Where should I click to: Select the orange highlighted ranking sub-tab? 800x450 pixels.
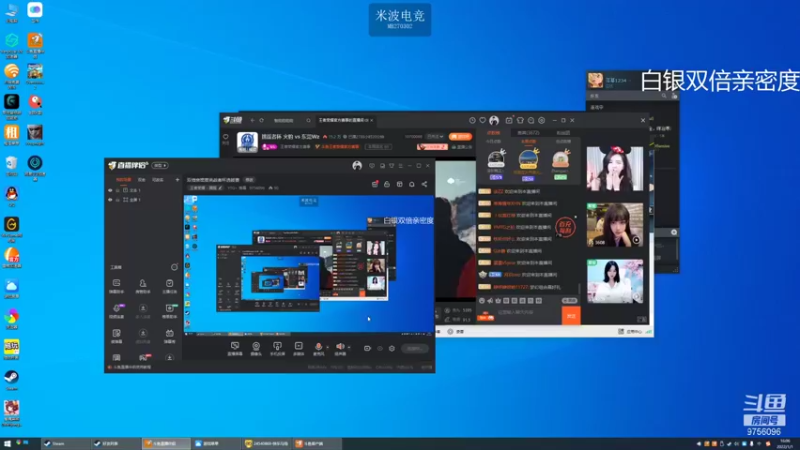[528, 141]
